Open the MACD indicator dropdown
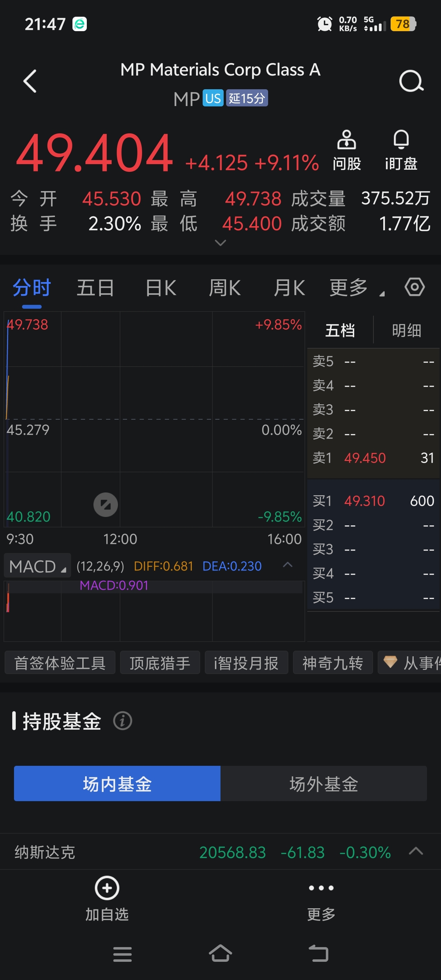Viewport: 441px width, 980px height. [x=37, y=566]
